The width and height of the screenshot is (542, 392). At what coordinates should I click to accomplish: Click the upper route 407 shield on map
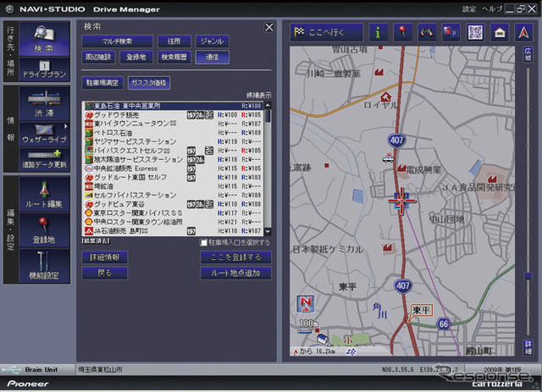396,140
